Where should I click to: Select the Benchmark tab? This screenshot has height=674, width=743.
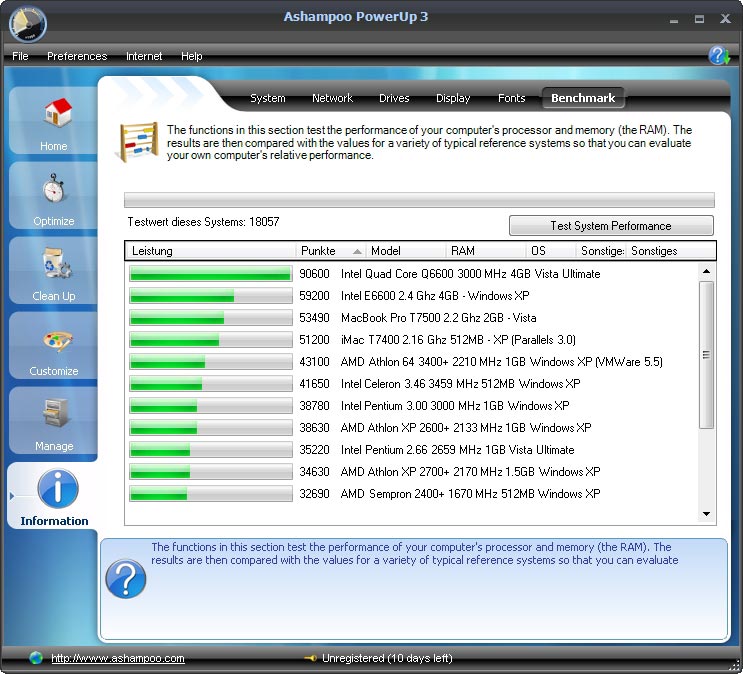tap(583, 98)
